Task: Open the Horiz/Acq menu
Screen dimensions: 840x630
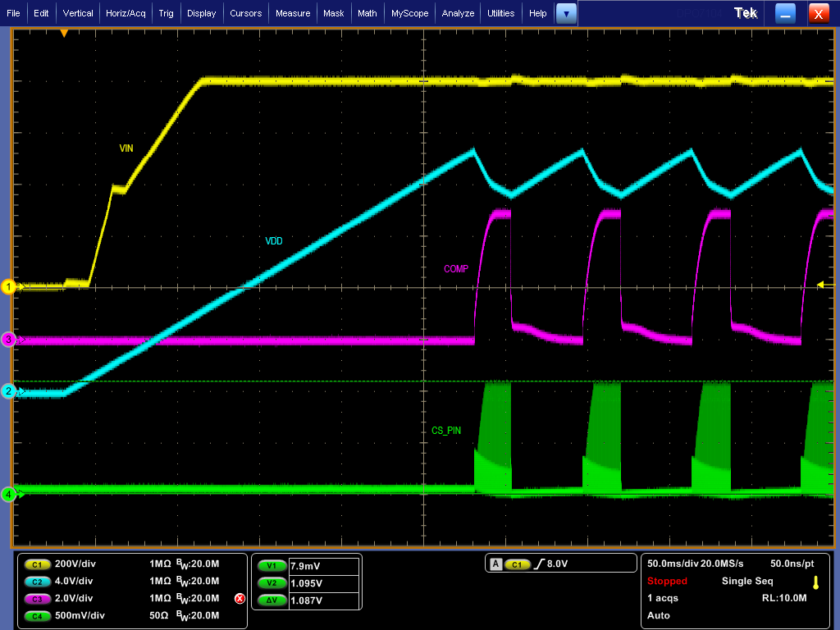Action: pos(125,13)
